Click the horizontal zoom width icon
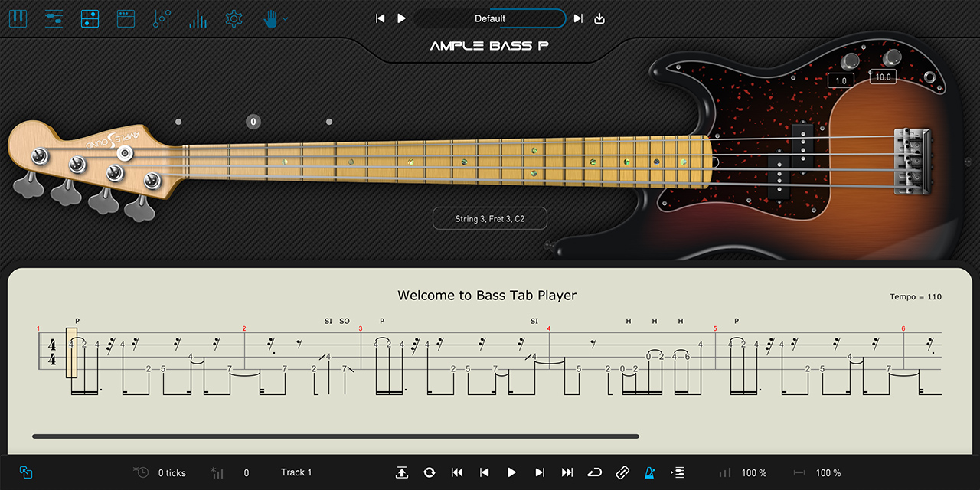 (799, 472)
